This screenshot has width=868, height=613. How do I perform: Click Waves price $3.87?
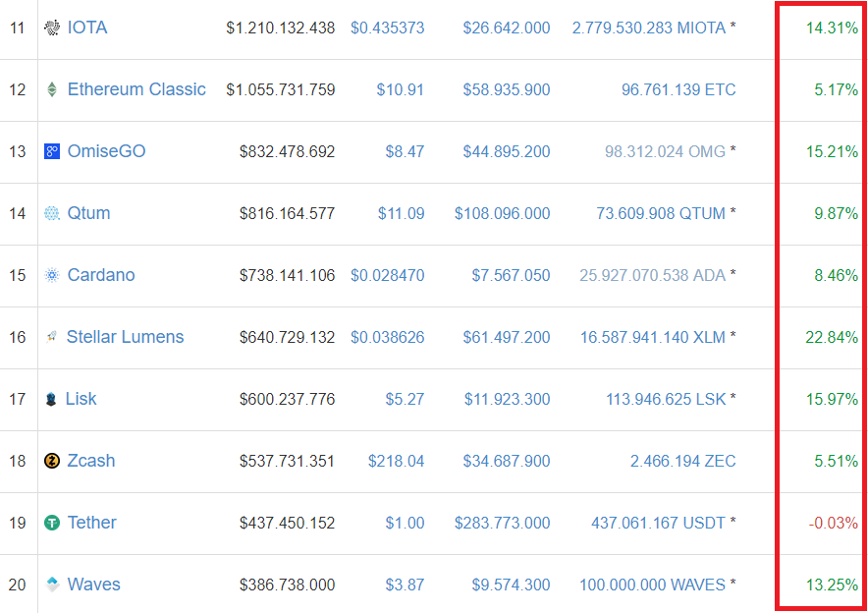pyautogui.click(x=405, y=585)
